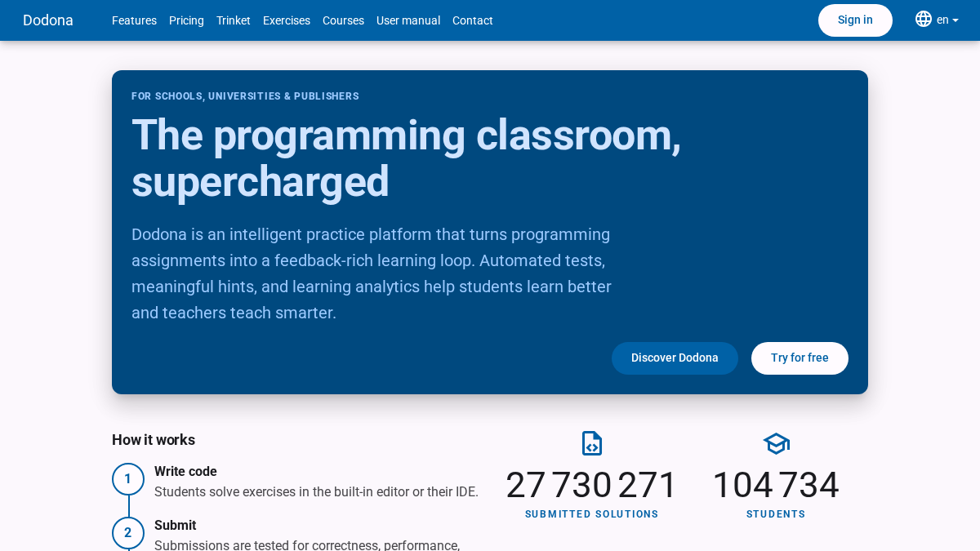This screenshot has width=980, height=551.
Task: Click the 'SUBMITTED SOLUTIONS' label
Action: point(592,514)
